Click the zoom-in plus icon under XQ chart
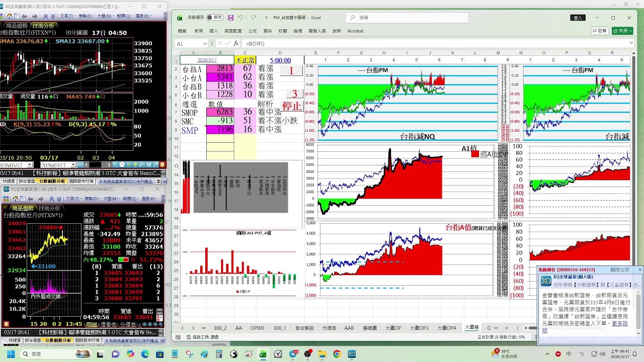The height and width of the screenshot is (362, 644). [x=134, y=164]
